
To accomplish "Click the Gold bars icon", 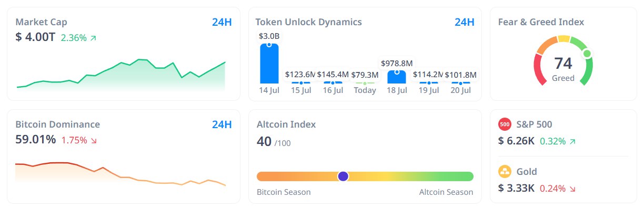I will 505,171.
